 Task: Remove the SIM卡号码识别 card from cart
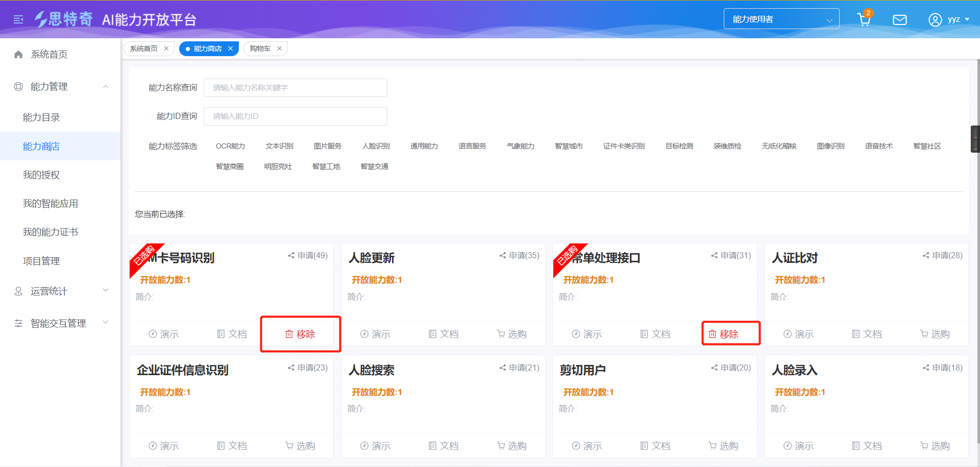tap(300, 334)
